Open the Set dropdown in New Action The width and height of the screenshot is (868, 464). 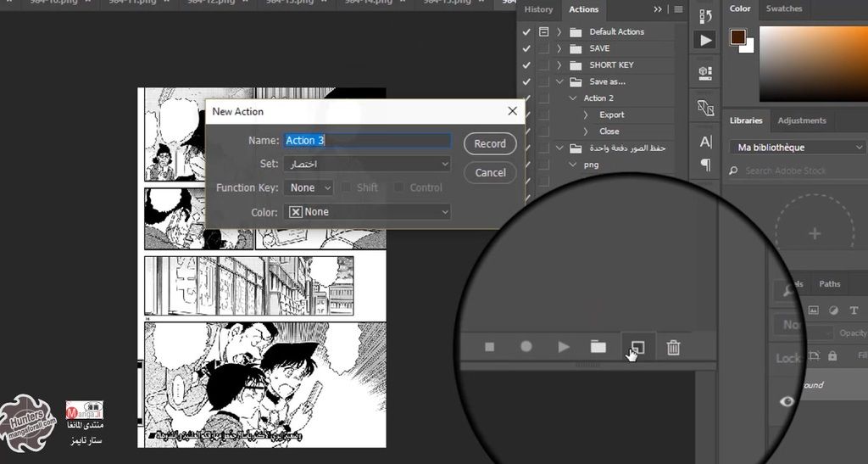367,164
